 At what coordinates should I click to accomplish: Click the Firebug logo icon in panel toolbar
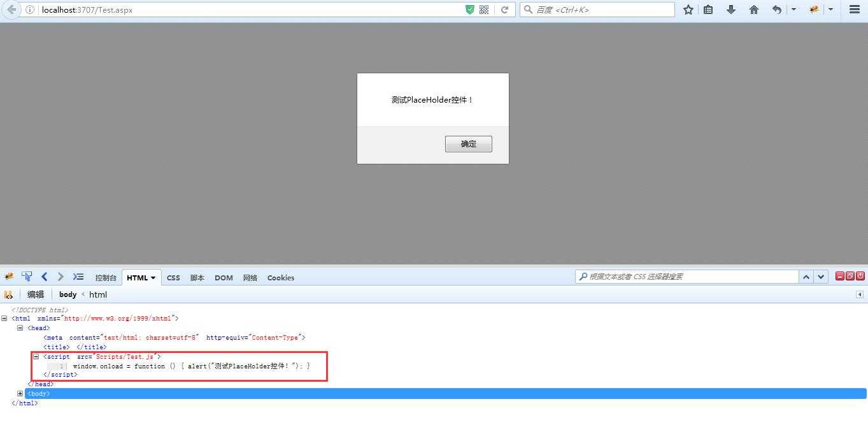[x=9, y=277]
